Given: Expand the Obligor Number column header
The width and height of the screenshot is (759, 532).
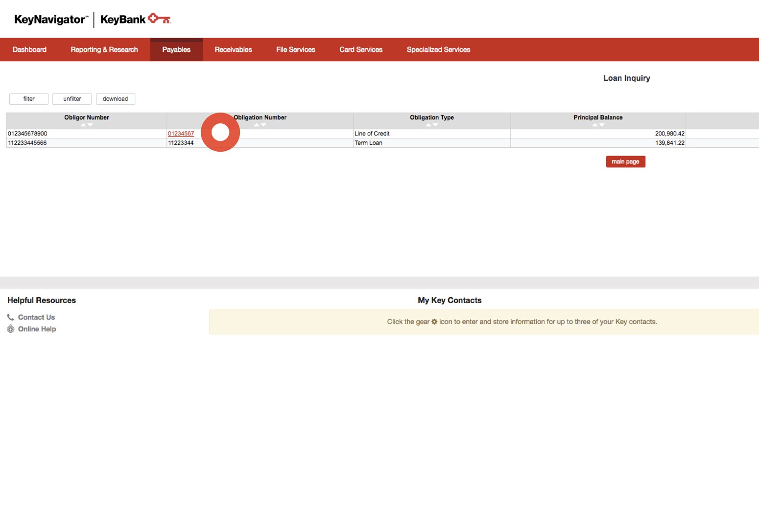Looking at the screenshot, I should 86,117.
